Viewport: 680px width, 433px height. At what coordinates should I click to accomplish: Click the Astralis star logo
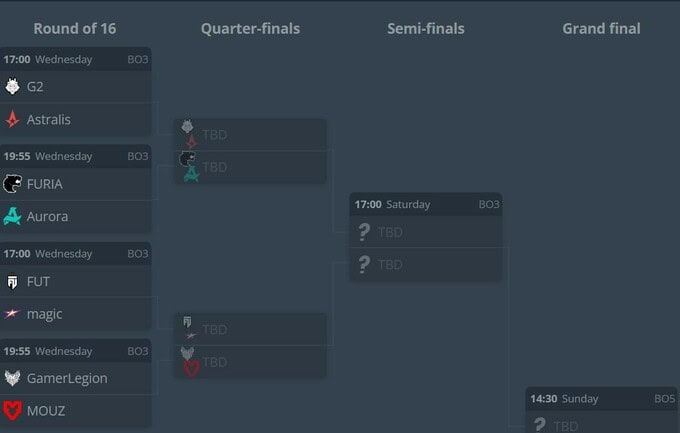pos(12,119)
